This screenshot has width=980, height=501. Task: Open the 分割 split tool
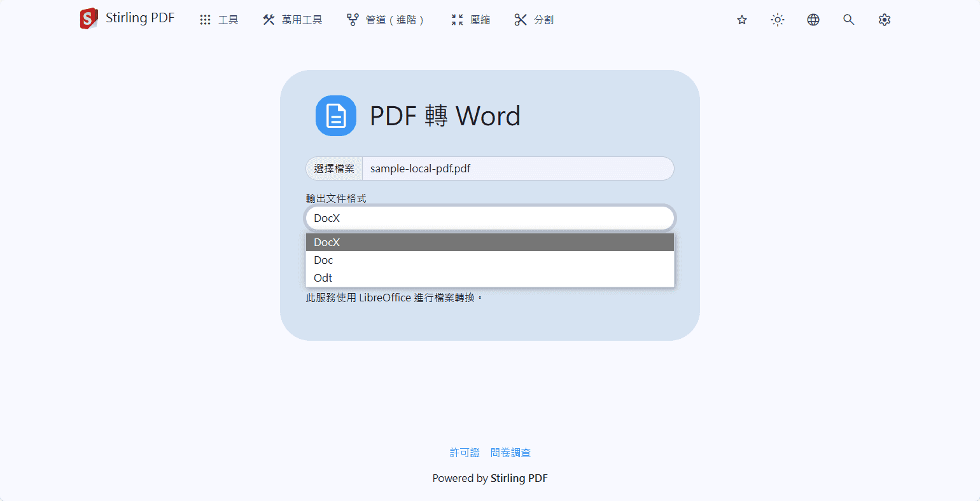tap(534, 20)
